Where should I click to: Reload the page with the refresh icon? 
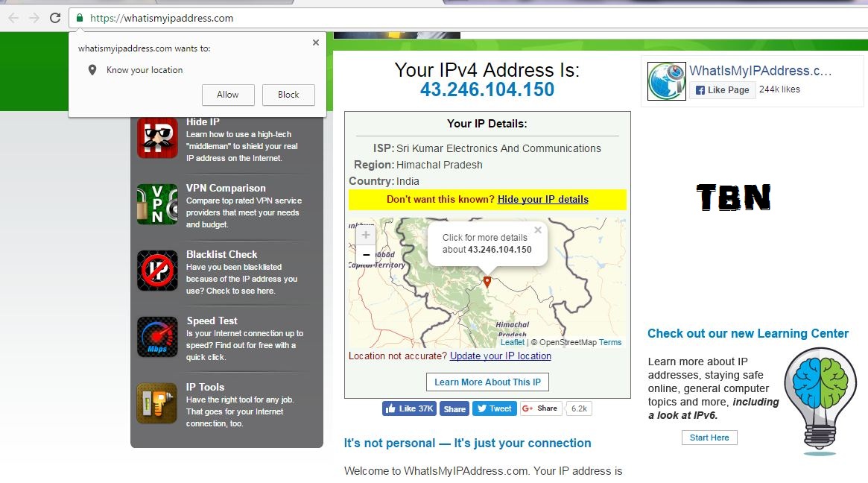pos(55,18)
